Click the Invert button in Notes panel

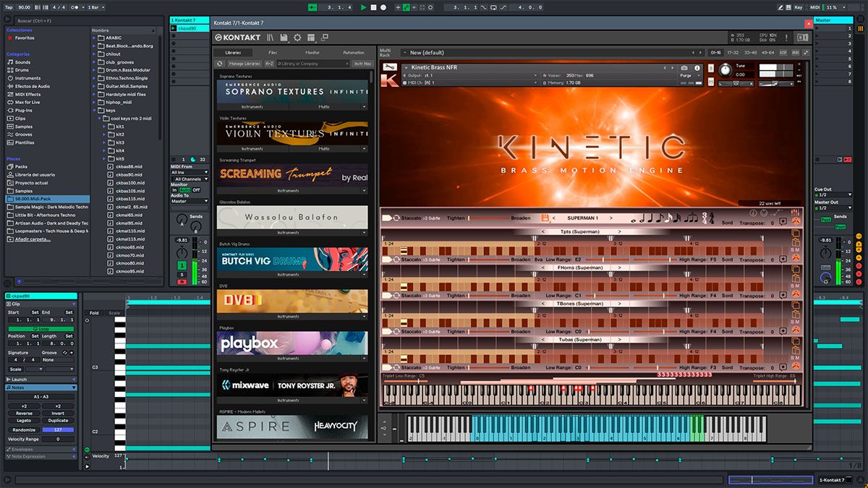tap(58, 414)
